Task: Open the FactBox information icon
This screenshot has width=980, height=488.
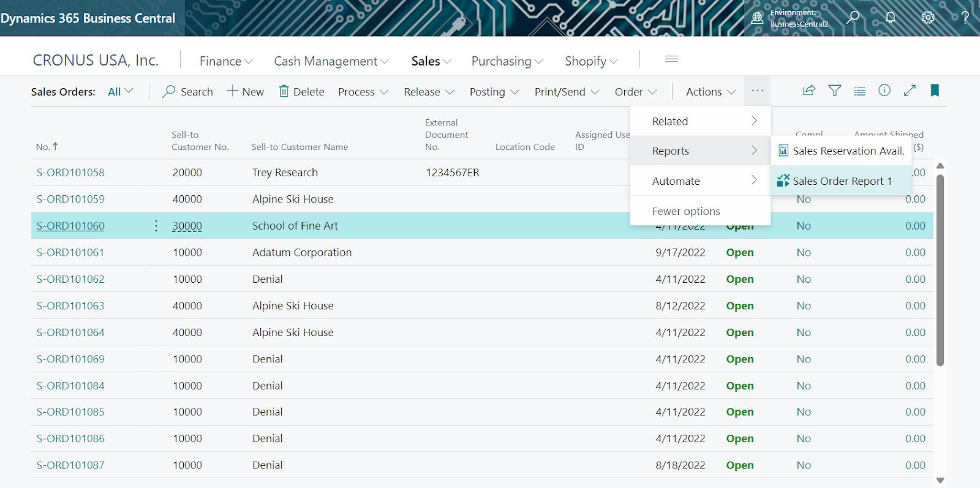Action: [x=884, y=91]
